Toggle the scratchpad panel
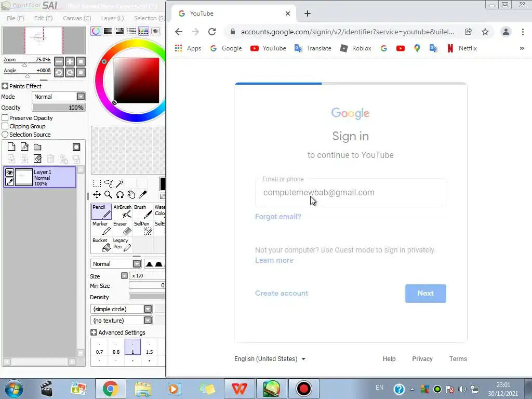Viewport: 532px width, 399px height. [x=155, y=31]
